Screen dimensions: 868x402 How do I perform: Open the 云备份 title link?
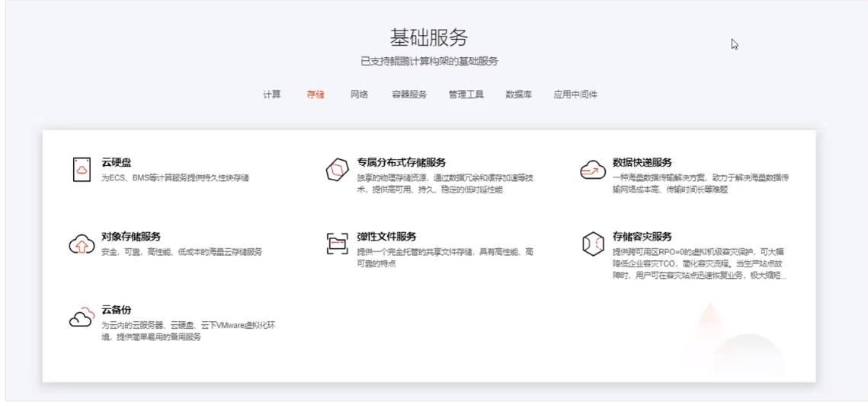(117, 310)
